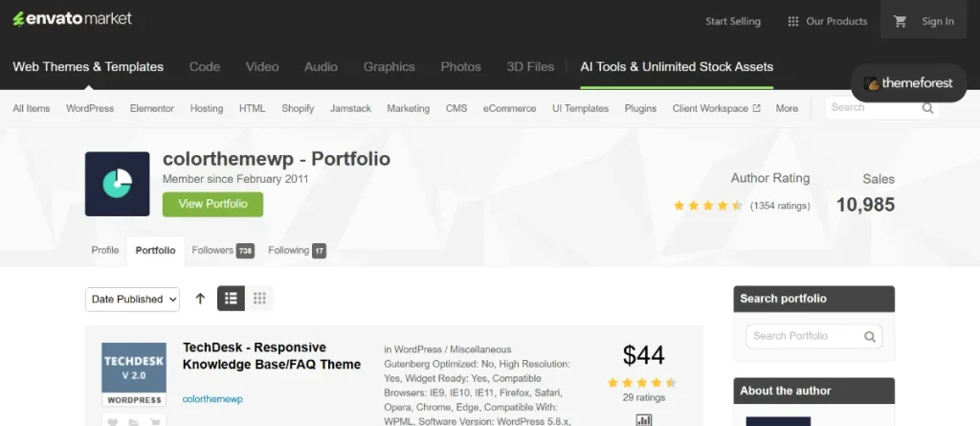980x426 pixels.
Task: Click the View Portfolio button
Action: pos(212,204)
